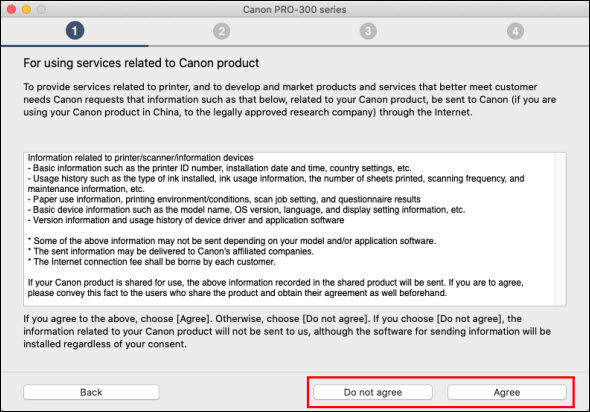
Task: Choose Do not agree
Action: [x=373, y=392]
